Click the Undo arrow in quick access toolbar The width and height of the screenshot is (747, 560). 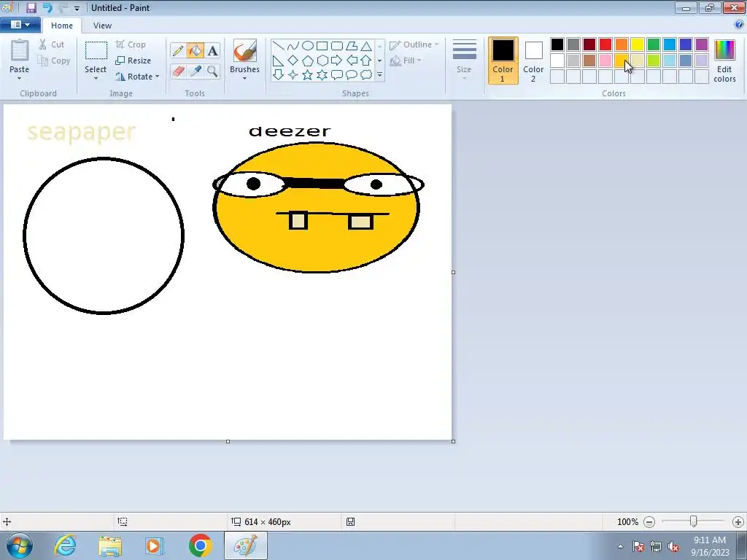[47, 7]
